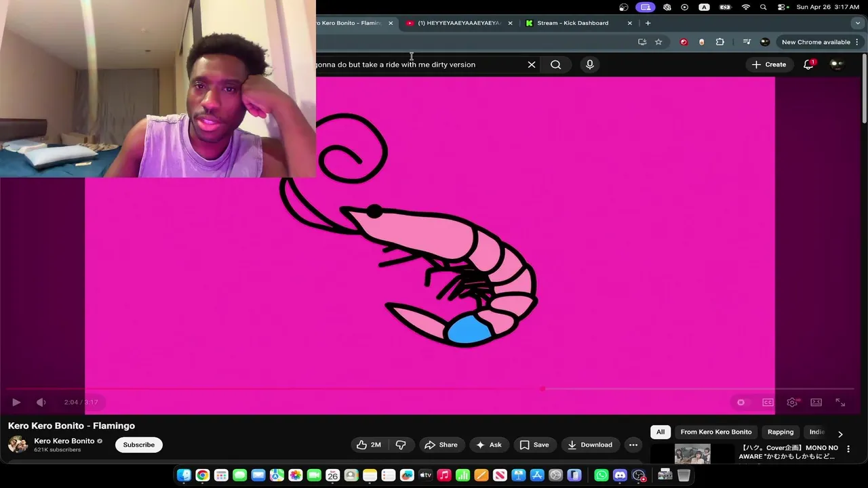
Task: Click New Chrome available update button
Action: pos(816,42)
